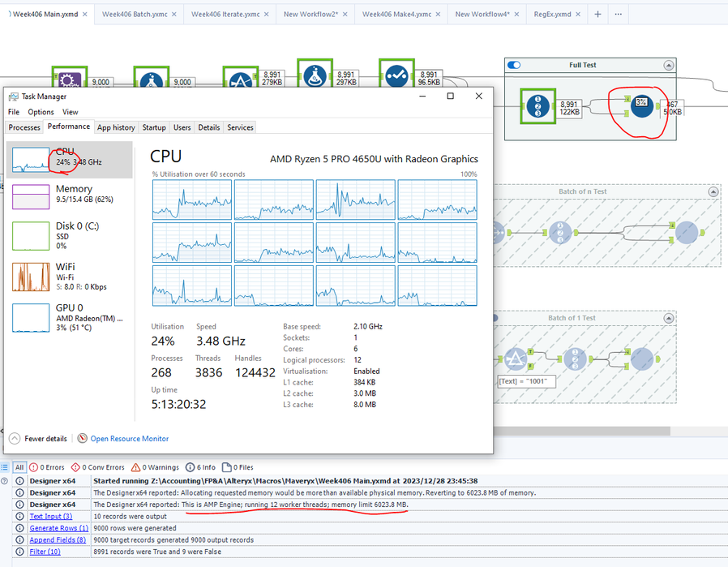Open Resource Monitor from Task Manager
This screenshot has height=567, width=728.
pyautogui.click(x=128, y=438)
